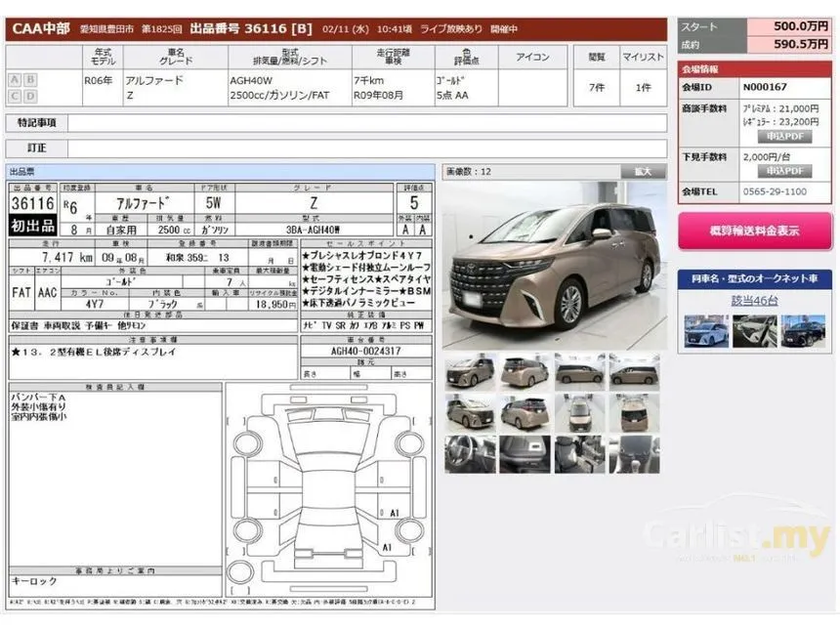Select the steering wheel interior thumbnail

coord(471,454)
